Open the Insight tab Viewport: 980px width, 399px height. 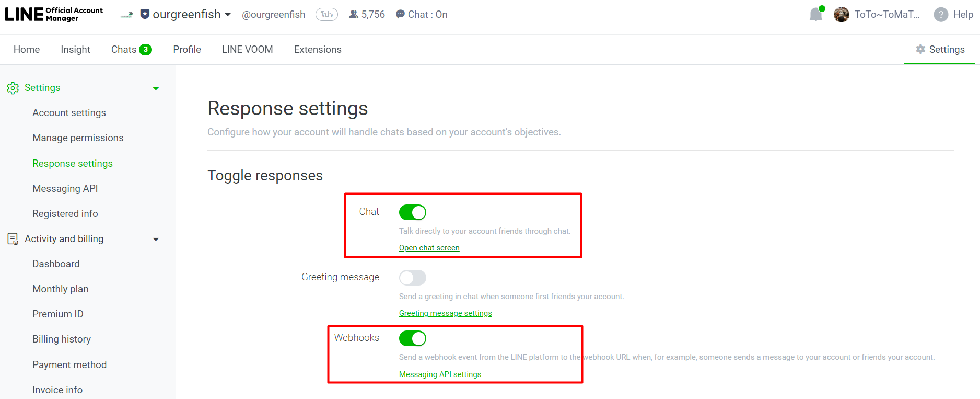75,49
